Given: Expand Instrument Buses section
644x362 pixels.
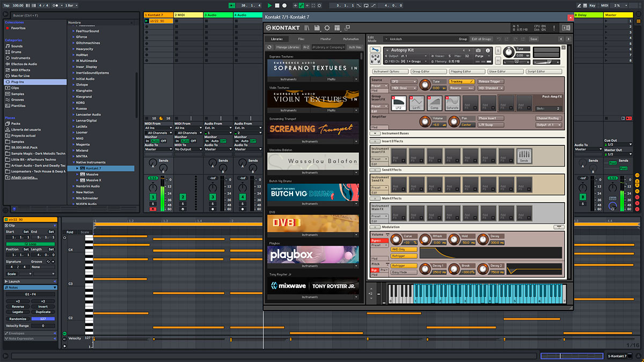Looking at the screenshot, I should click(x=375, y=133).
